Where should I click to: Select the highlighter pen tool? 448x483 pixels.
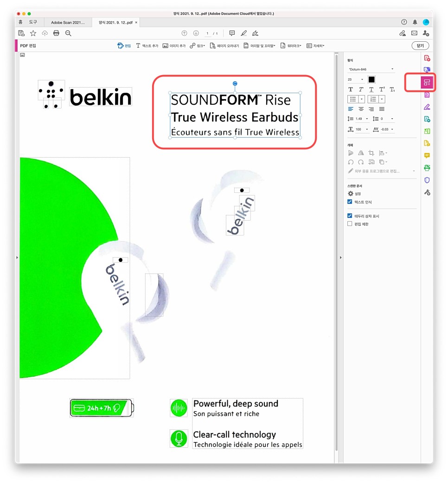(244, 33)
